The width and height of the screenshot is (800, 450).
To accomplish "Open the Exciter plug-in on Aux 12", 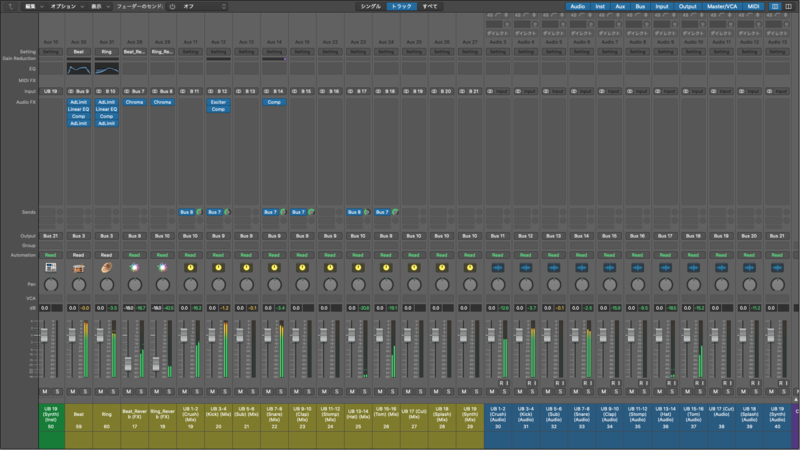I will tap(218, 102).
